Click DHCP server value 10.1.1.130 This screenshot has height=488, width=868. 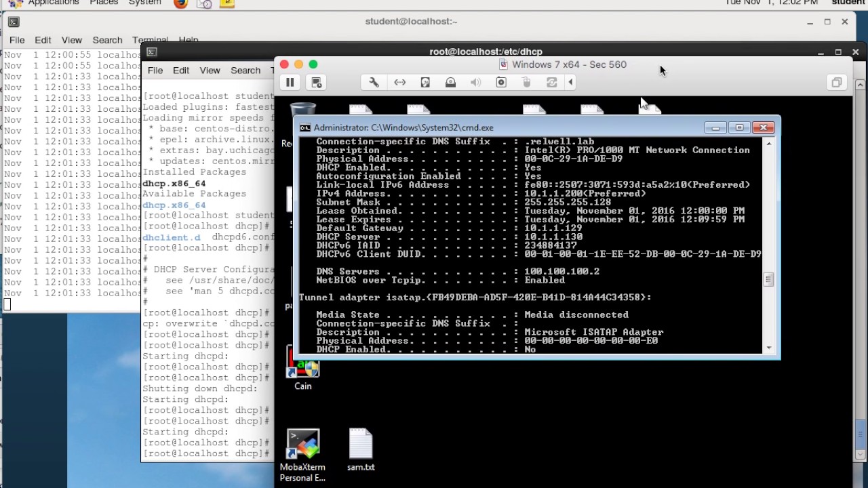(553, 237)
